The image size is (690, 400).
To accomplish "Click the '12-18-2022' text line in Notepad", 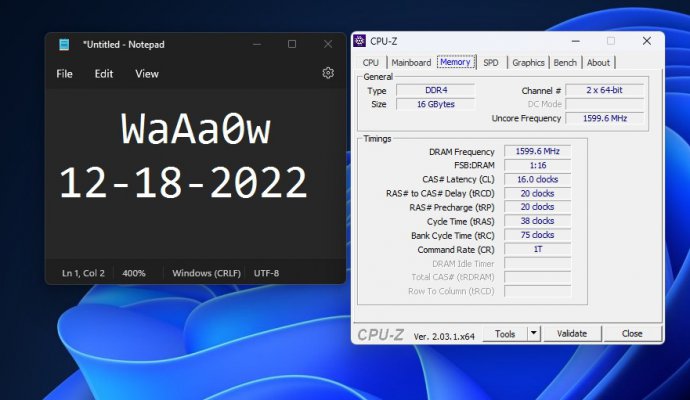I will [183, 182].
